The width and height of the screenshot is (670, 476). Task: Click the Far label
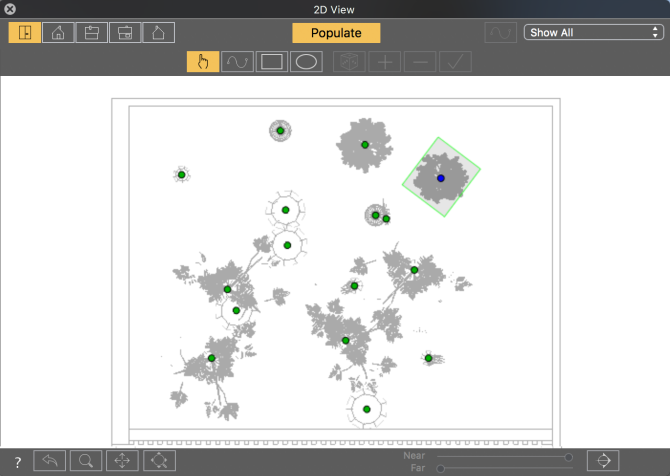(418, 468)
